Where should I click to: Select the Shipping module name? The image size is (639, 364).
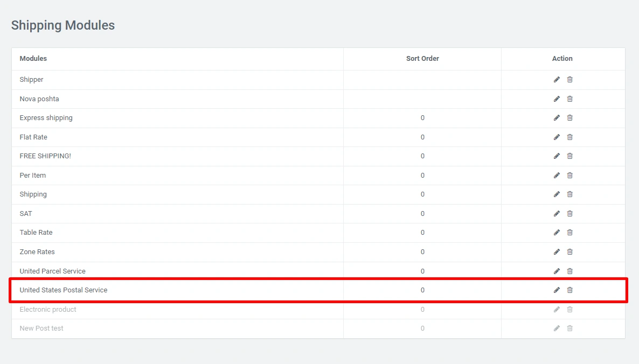(33, 194)
